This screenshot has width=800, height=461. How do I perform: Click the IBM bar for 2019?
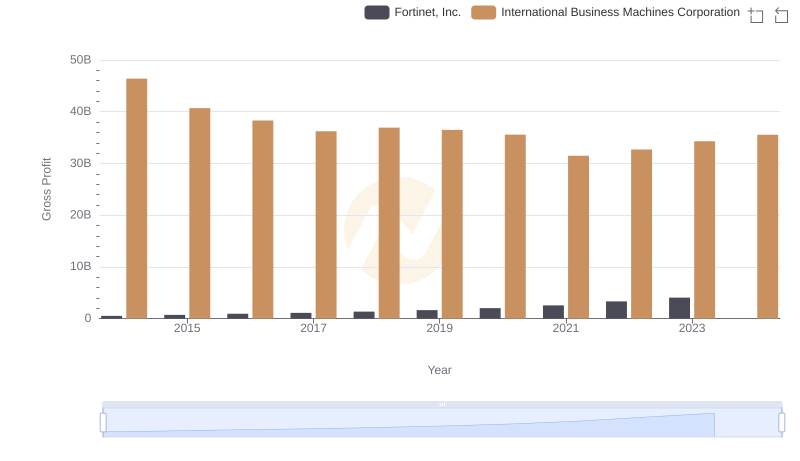pos(452,224)
